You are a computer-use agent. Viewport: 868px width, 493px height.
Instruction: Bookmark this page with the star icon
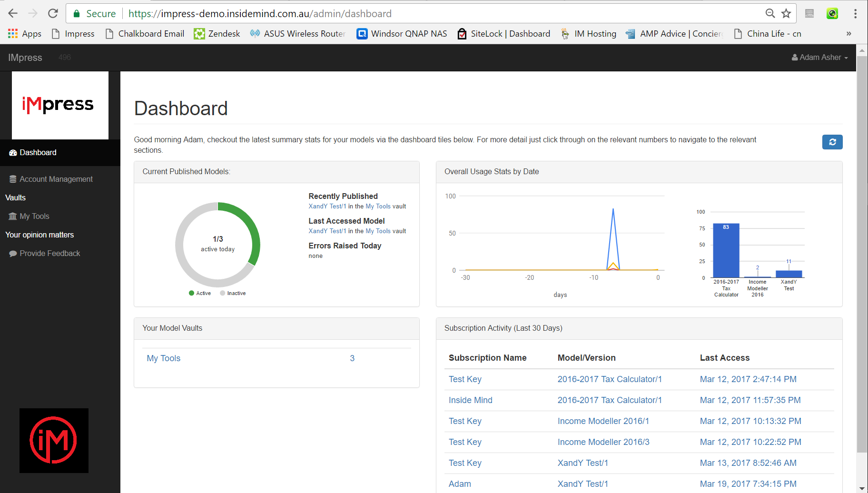(786, 13)
